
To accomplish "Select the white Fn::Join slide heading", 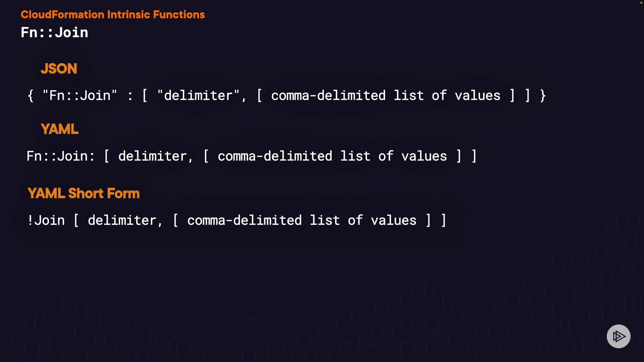I will [54, 33].
